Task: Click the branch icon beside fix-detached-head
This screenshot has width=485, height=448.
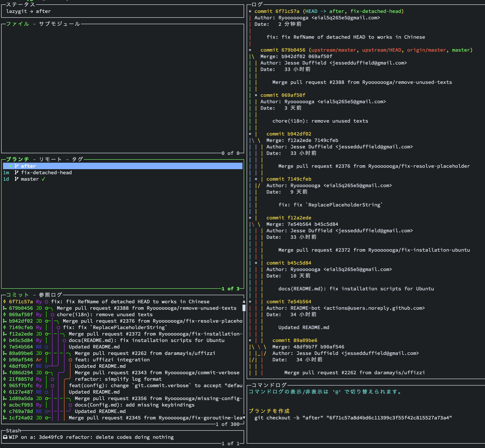Action: click(17, 173)
